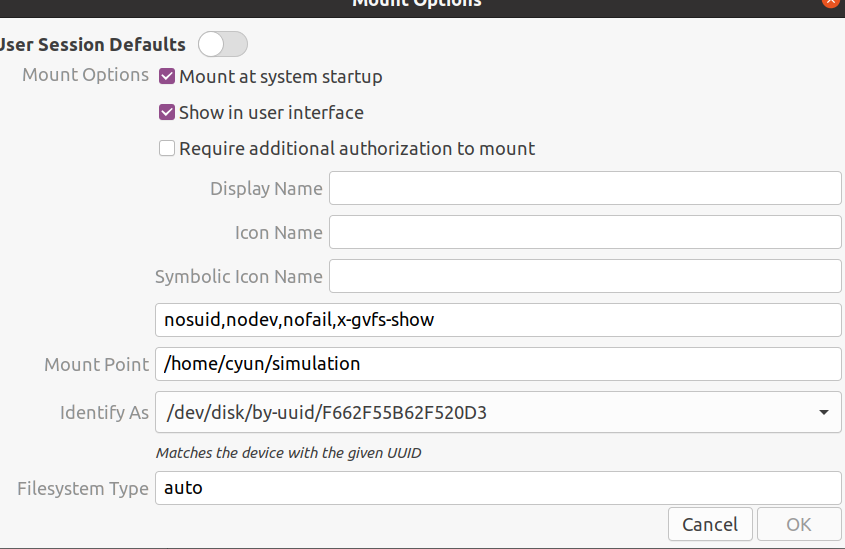Click the User Session Defaults label
The height and width of the screenshot is (549, 845).
coord(93,44)
